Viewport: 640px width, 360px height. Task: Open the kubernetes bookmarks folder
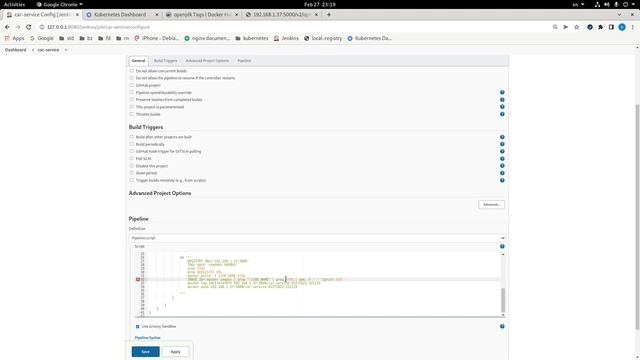tap(252, 38)
